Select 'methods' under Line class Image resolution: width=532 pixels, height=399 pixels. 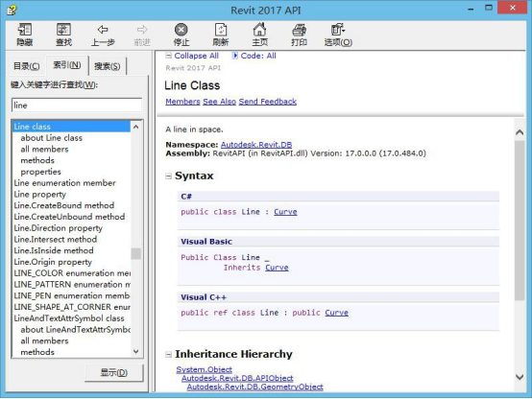tap(37, 160)
